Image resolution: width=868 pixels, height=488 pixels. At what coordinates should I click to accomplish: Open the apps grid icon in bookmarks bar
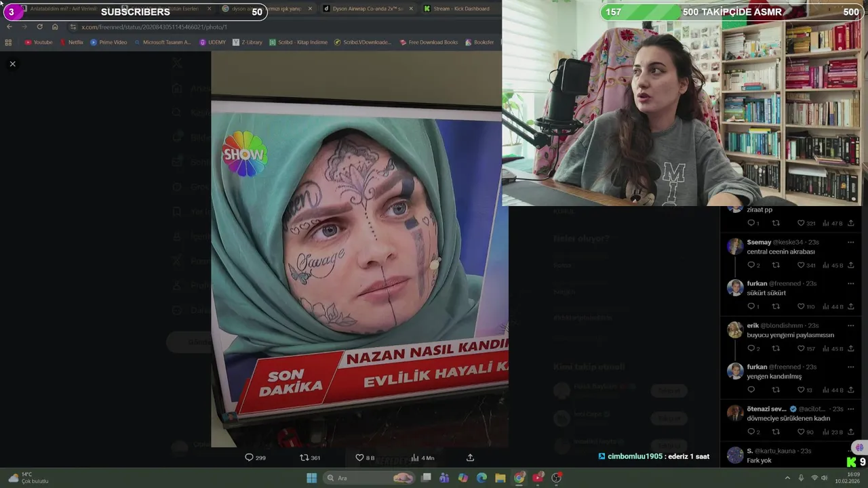pyautogui.click(x=8, y=42)
